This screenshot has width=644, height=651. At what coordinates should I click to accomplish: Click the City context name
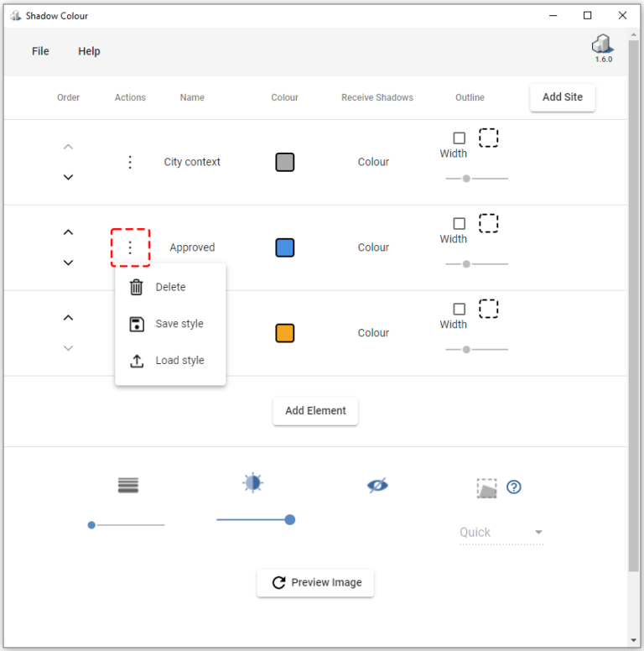pos(192,162)
